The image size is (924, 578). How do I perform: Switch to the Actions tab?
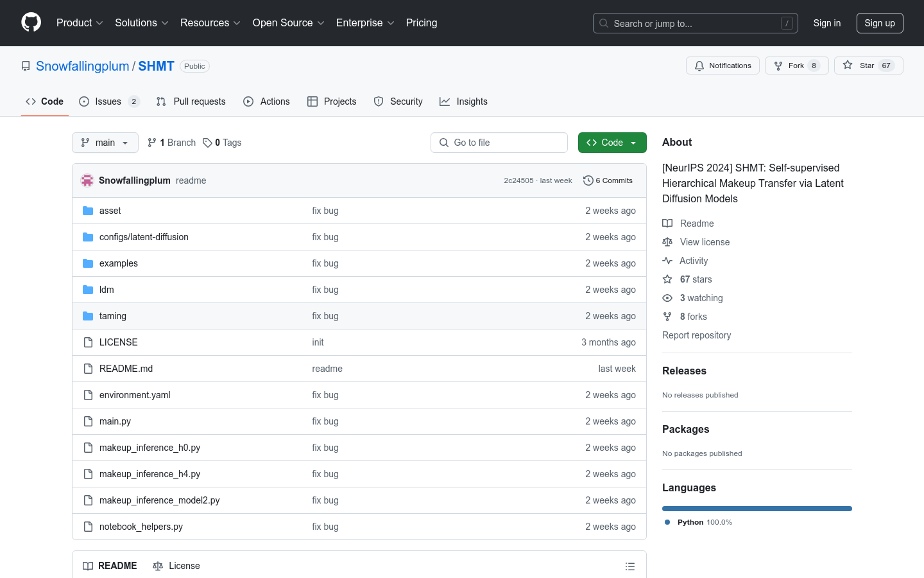(266, 101)
